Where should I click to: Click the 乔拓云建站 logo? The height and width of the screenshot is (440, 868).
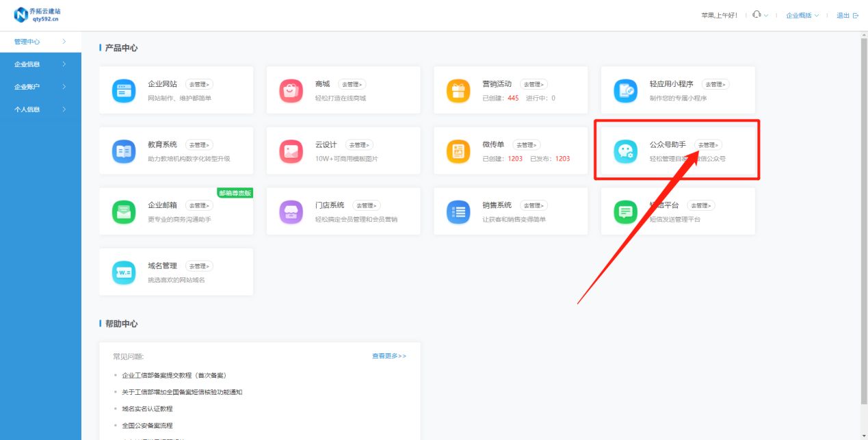click(38, 14)
